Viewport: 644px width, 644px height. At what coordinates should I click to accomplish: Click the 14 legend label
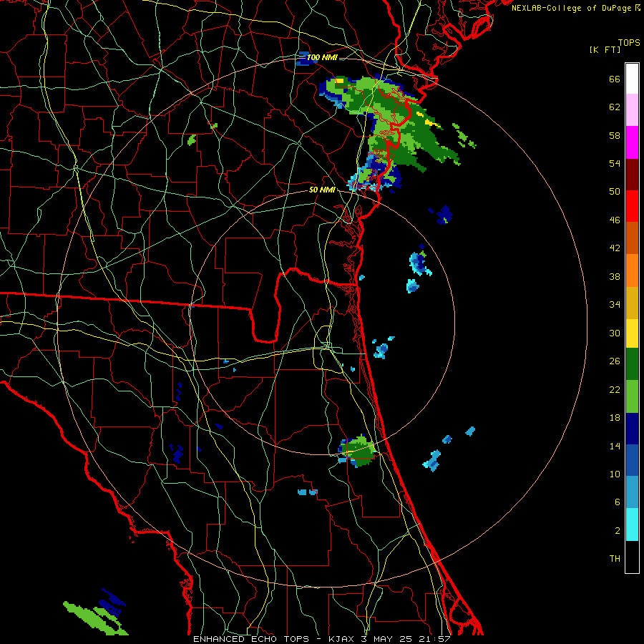[x=615, y=446]
